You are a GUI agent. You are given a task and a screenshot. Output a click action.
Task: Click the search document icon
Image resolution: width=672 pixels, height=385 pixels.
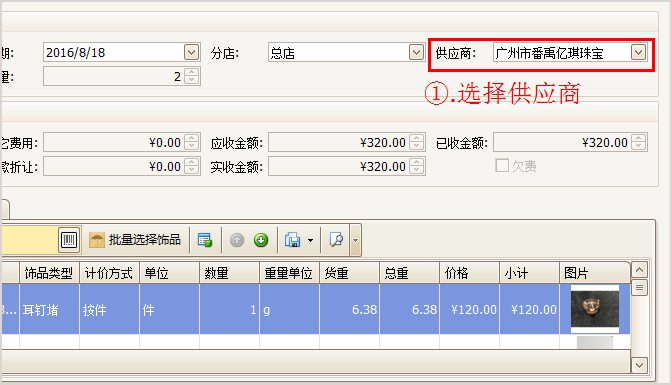(336, 240)
